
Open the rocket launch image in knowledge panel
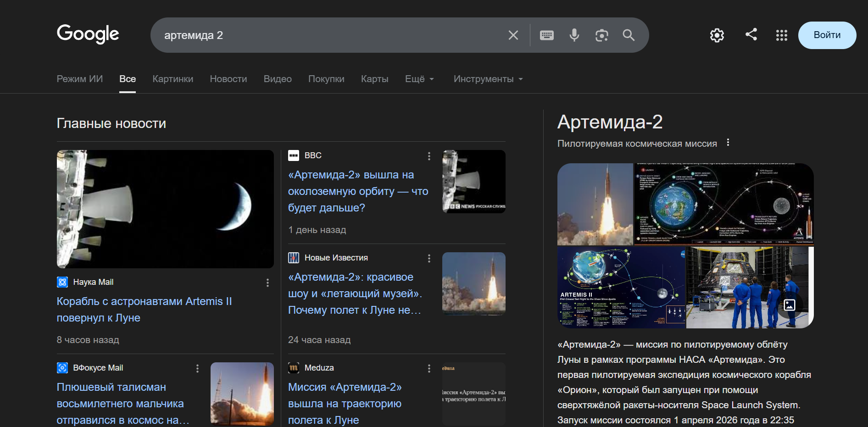click(x=595, y=204)
